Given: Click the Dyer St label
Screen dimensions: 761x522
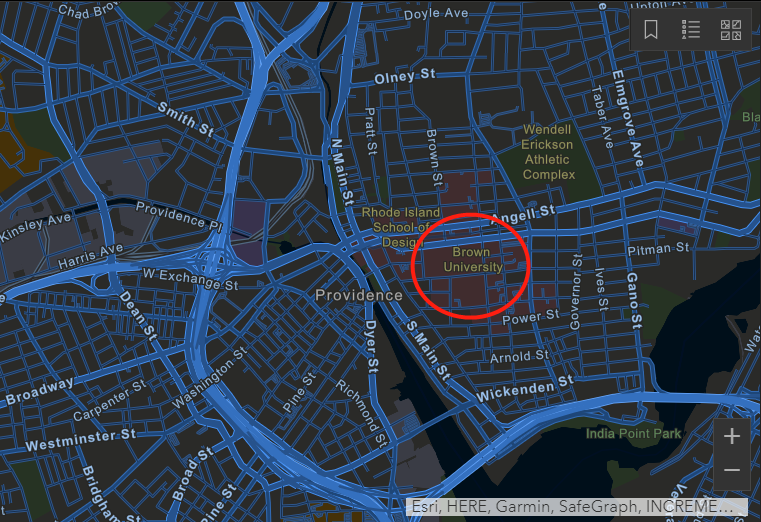Looking at the screenshot, I should point(371,346).
